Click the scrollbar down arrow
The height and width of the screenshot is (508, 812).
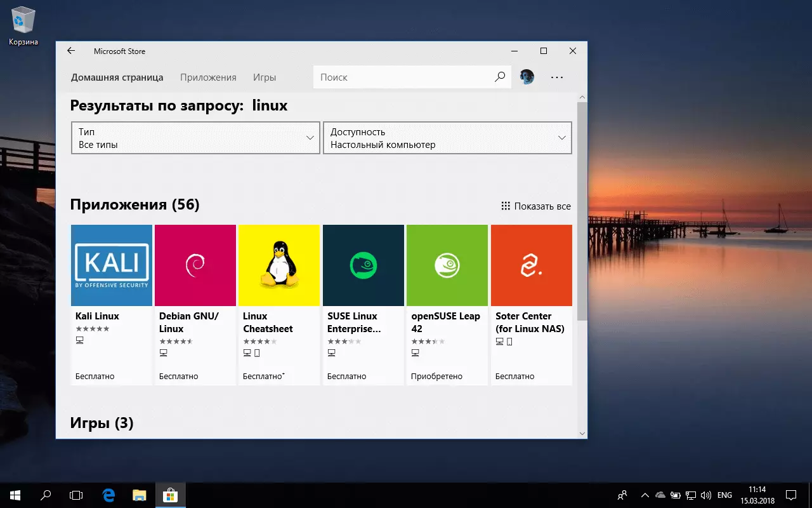coord(582,433)
